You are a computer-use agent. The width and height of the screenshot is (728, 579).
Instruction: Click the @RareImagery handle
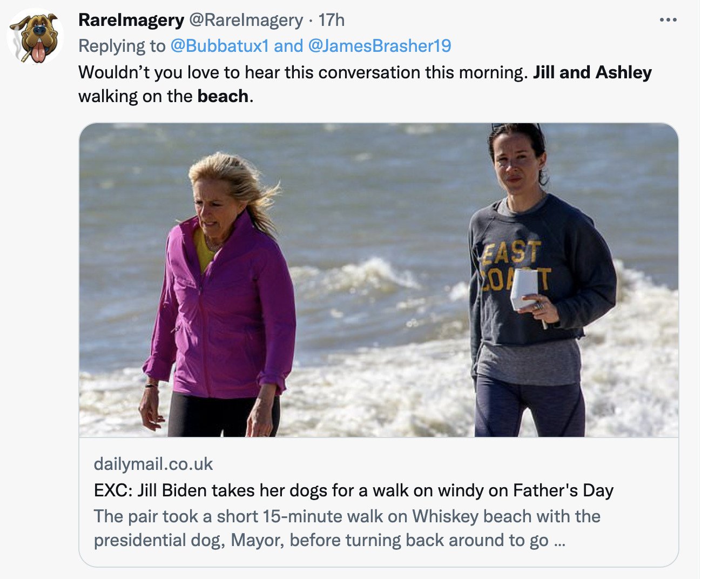point(245,20)
